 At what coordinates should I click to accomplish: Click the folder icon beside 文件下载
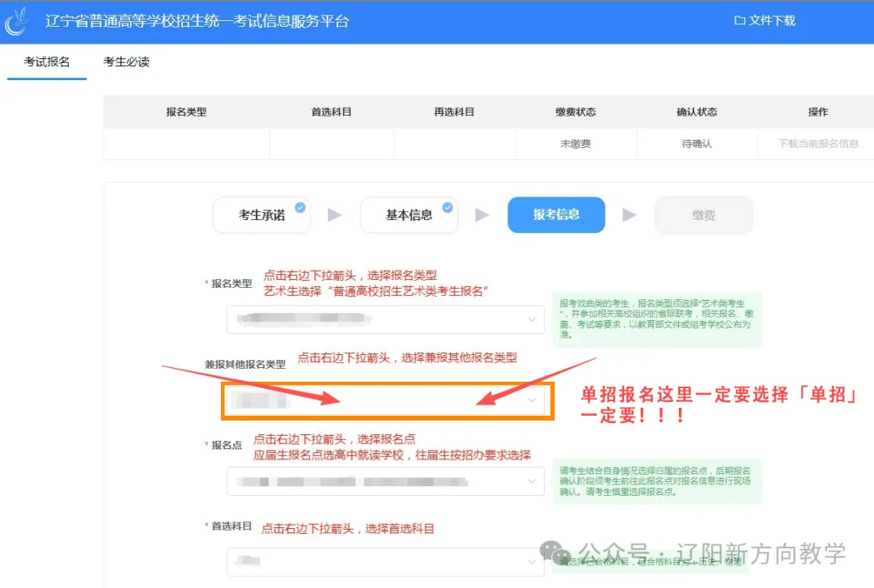coord(739,20)
